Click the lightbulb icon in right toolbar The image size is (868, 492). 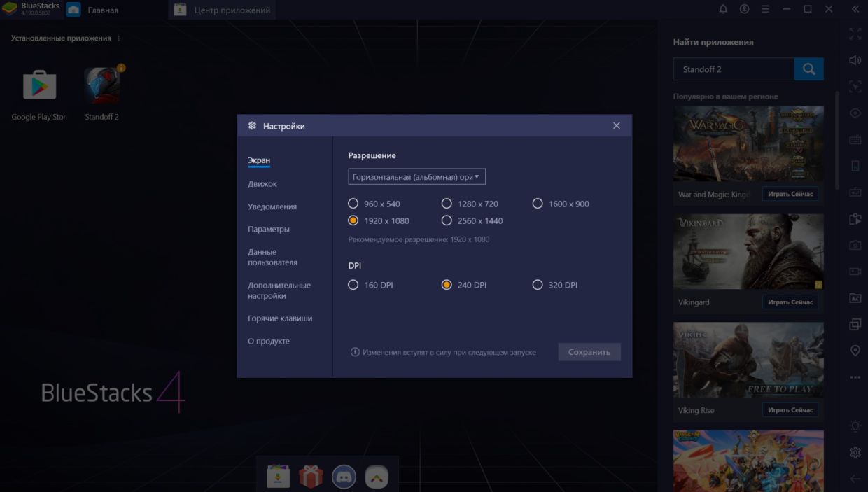[855, 426]
